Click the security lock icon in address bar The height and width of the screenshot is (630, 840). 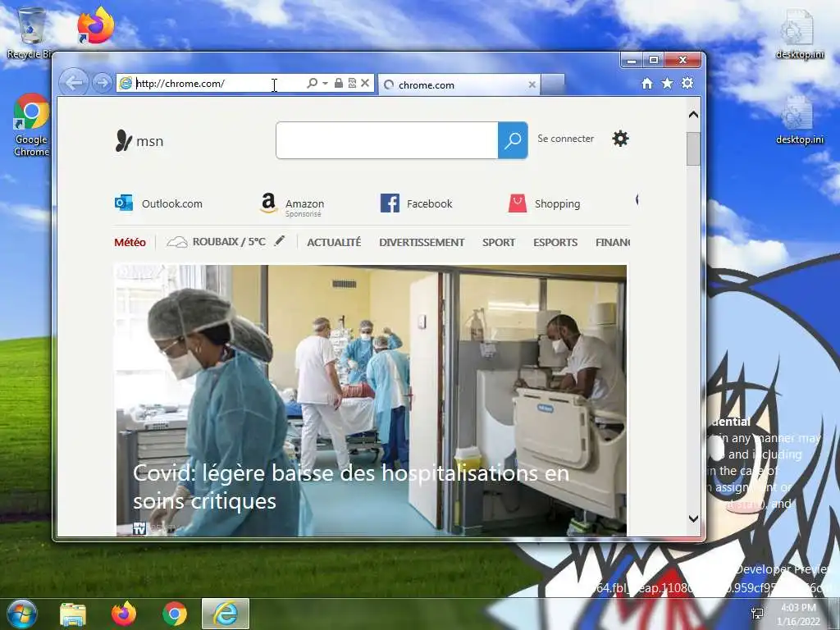(x=339, y=83)
